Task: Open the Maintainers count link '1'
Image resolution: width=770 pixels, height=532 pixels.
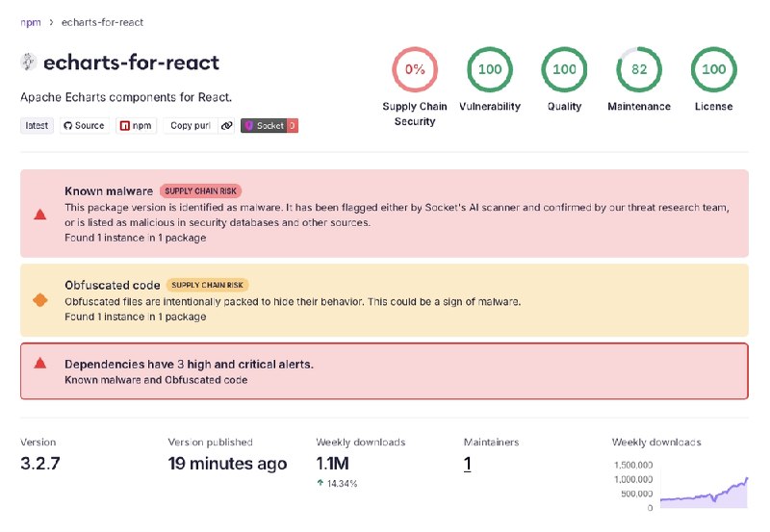Action: [468, 464]
